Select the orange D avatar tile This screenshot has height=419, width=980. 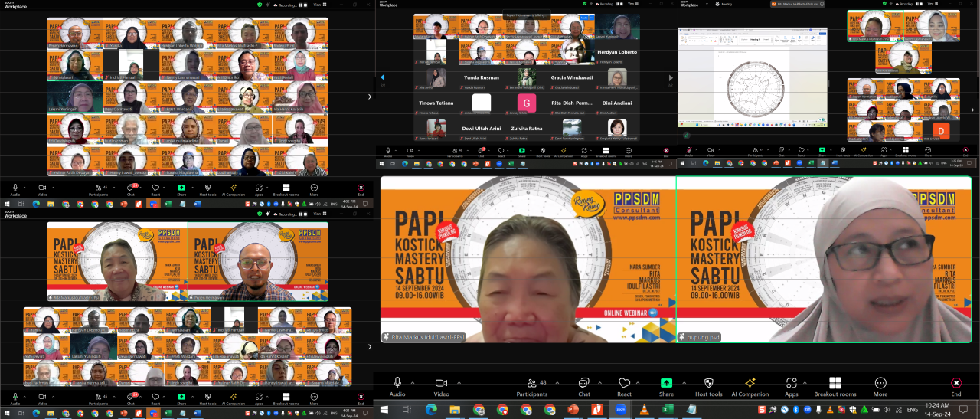tap(942, 132)
